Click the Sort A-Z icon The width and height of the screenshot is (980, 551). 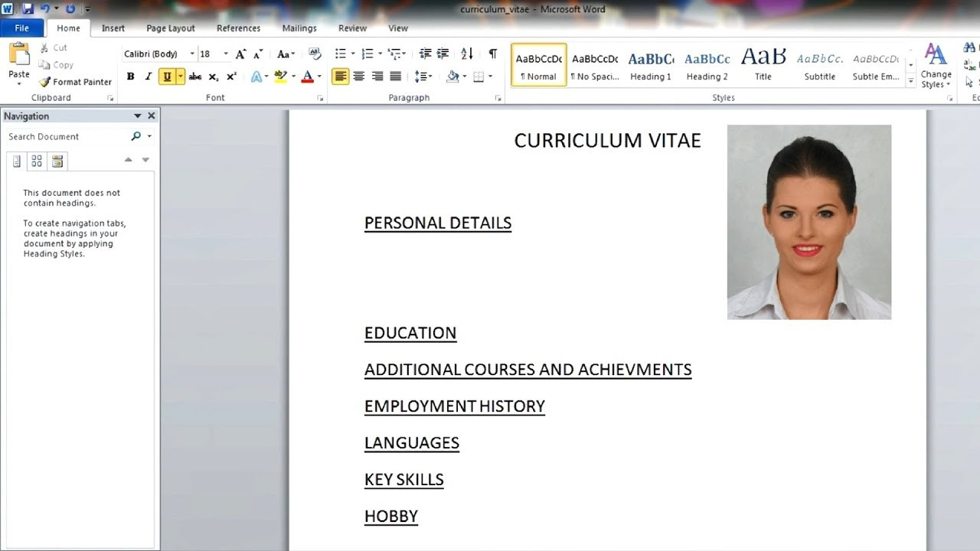(x=466, y=54)
